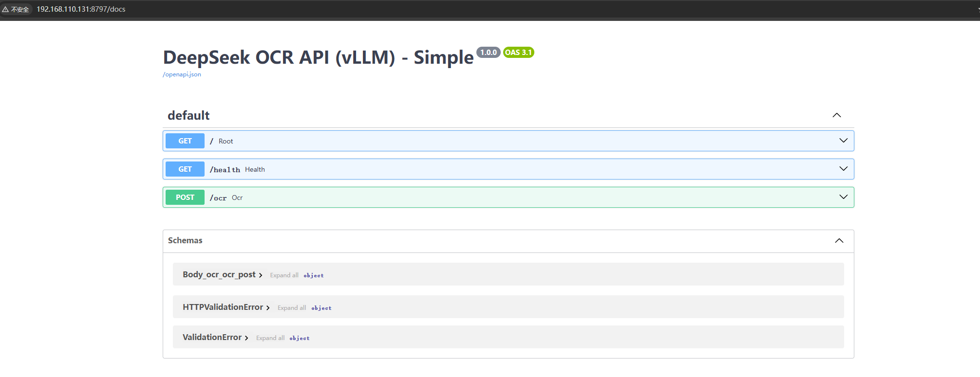
Task: Click the Schemas section title
Action: (185, 240)
